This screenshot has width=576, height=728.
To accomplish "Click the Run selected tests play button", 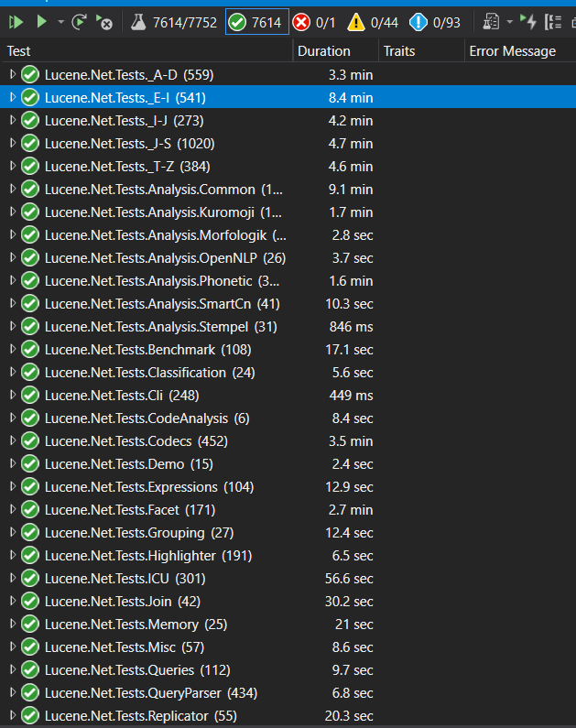I will point(42,22).
